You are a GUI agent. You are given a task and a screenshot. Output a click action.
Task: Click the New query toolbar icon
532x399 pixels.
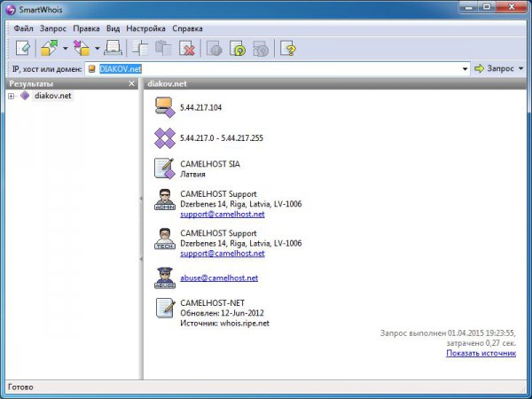pos(23,48)
